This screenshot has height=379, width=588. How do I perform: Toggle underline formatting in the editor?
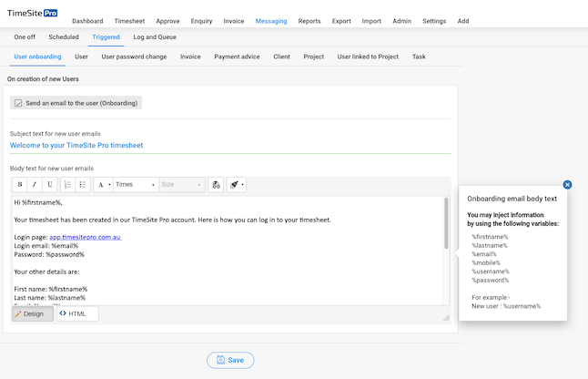click(x=49, y=185)
